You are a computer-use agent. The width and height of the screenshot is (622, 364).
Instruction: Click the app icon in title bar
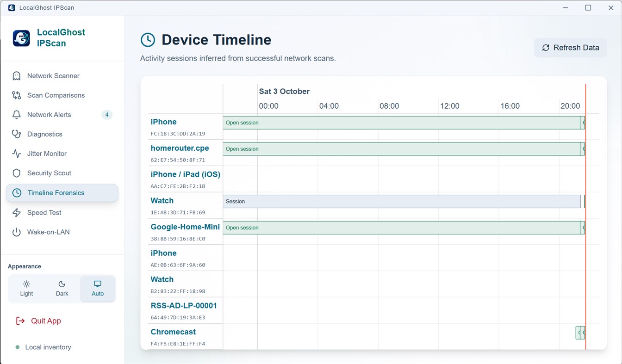[12, 8]
